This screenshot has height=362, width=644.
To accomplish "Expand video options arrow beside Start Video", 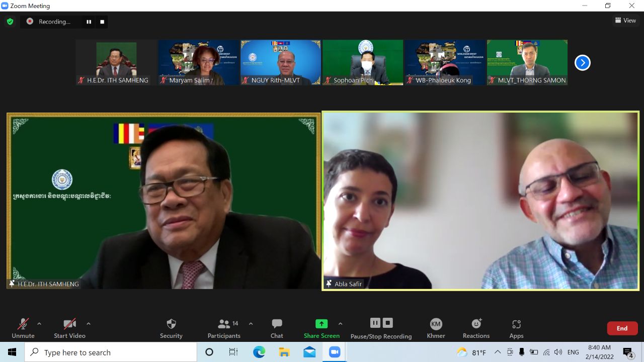I will pos(89,324).
